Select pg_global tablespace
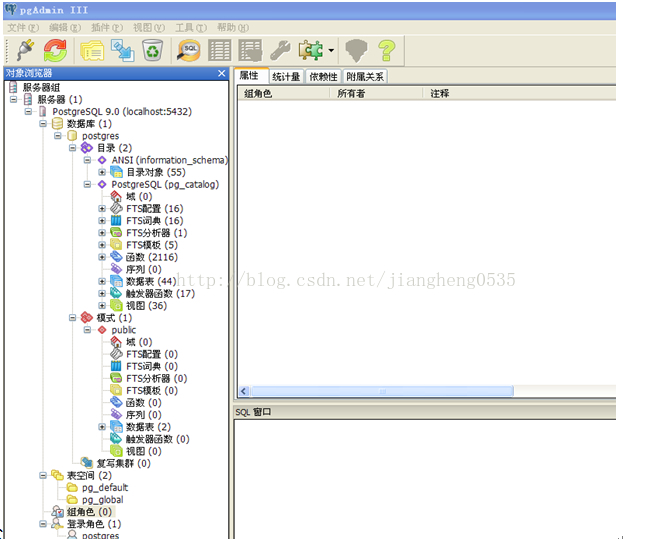The height and width of the screenshot is (539, 672). (102, 500)
